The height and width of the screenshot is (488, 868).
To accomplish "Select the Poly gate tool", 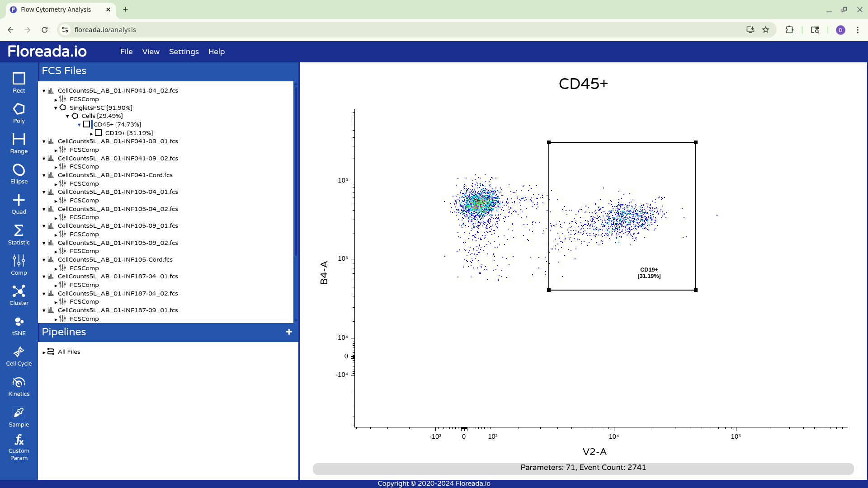I will pyautogui.click(x=19, y=113).
